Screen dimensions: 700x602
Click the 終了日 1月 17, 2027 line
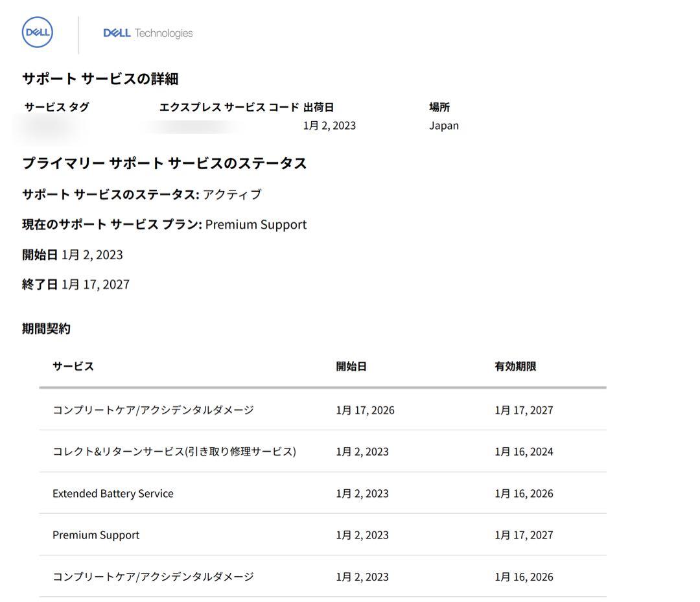[75, 284]
